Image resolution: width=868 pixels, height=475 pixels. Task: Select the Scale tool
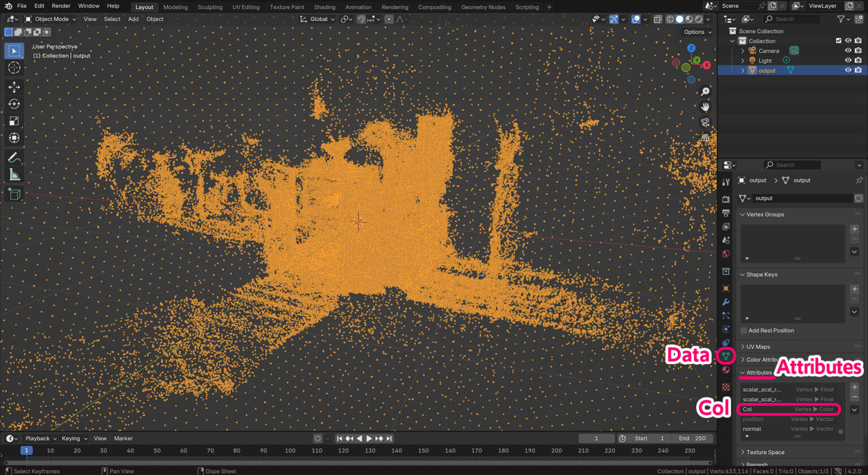[x=14, y=121]
